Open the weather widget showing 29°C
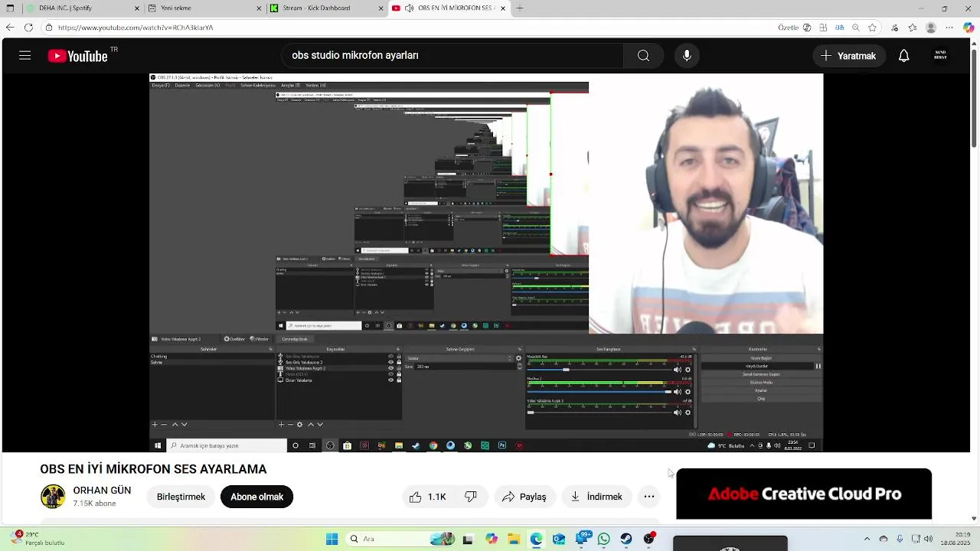This screenshot has width=980, height=551. point(38,539)
